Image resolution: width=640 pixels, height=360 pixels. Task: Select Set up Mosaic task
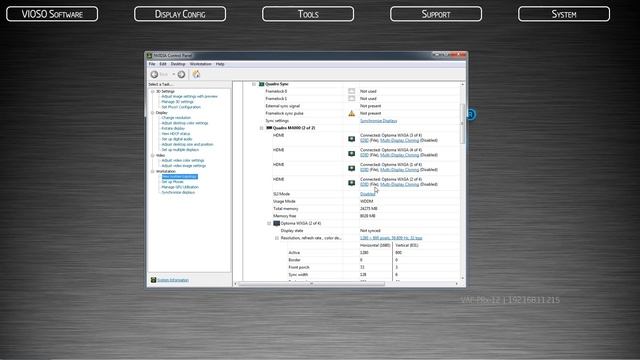coord(172,182)
